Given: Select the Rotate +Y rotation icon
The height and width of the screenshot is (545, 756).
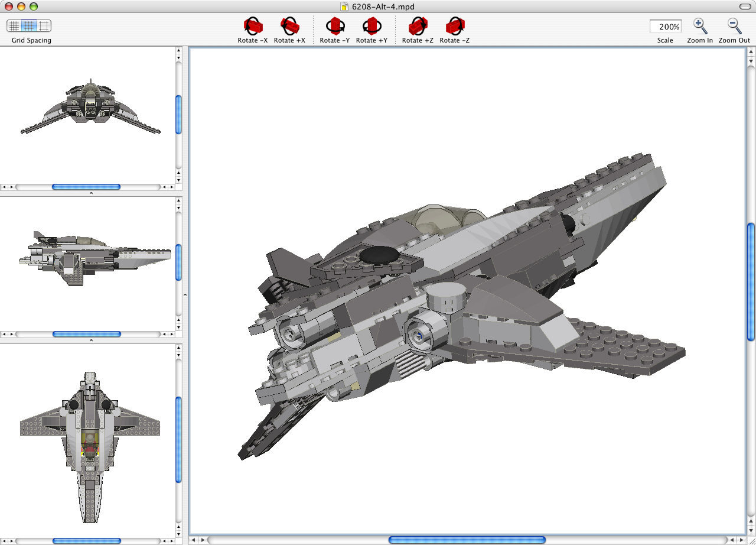Looking at the screenshot, I should 372,26.
